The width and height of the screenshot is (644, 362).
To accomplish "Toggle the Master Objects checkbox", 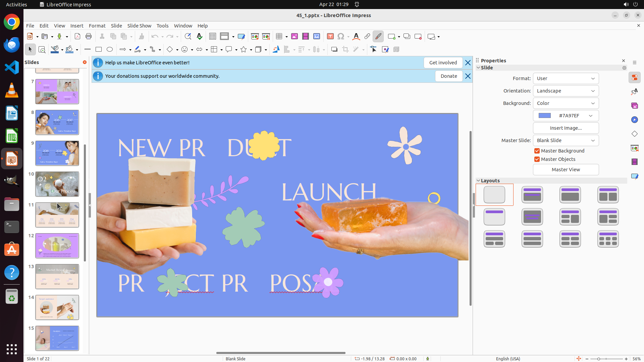I will coord(537,159).
